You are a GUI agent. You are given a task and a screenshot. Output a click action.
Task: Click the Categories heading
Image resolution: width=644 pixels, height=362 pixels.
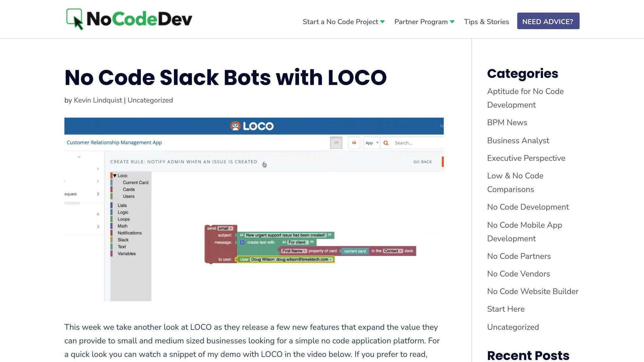pyautogui.click(x=523, y=74)
